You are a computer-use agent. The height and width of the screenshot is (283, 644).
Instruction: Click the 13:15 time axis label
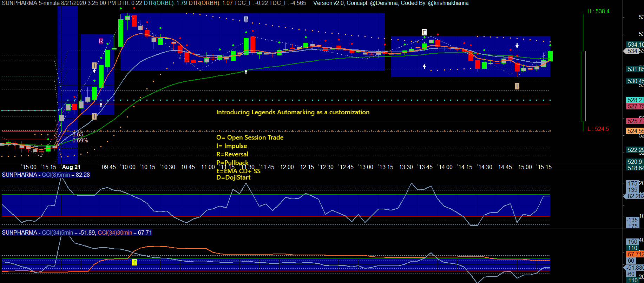pos(386,167)
